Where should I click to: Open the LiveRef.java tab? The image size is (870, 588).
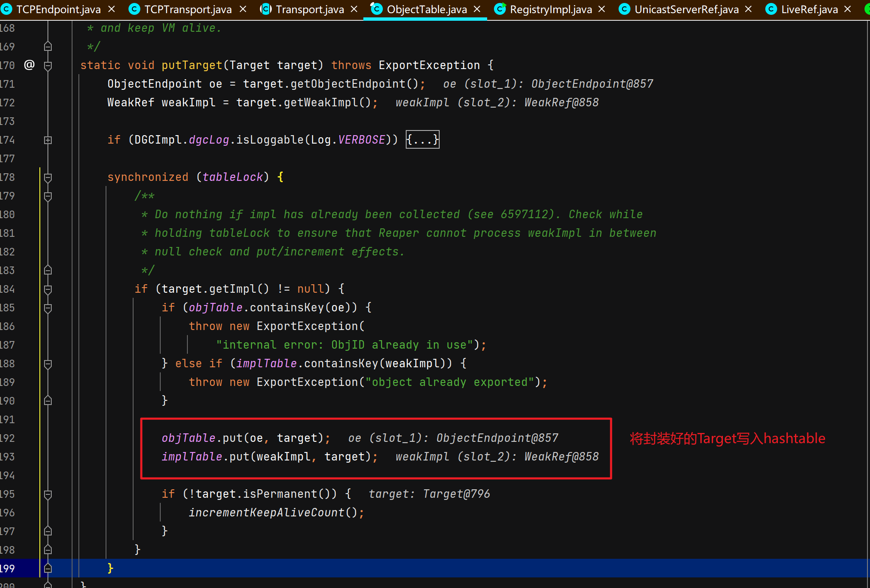[809, 9]
